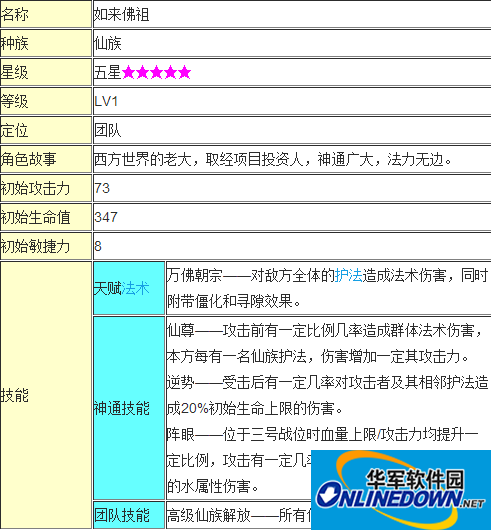Click the 定位 label cell
The image size is (491, 530).
46,130
